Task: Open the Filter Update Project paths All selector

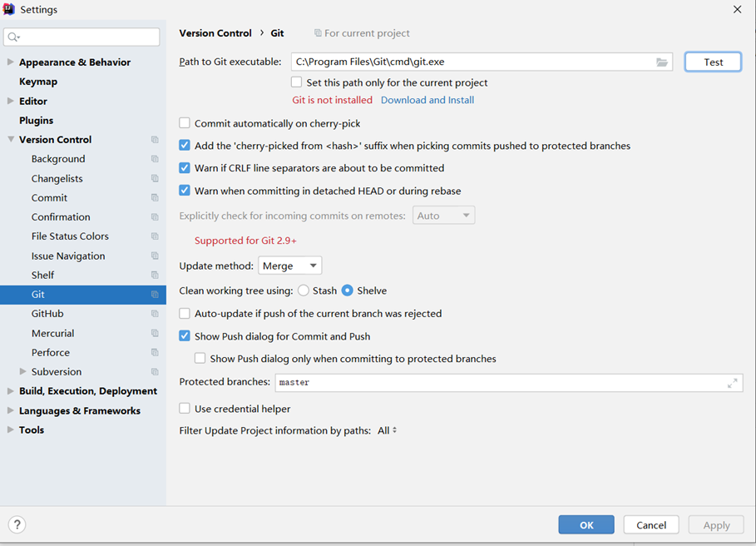Action: tap(387, 430)
